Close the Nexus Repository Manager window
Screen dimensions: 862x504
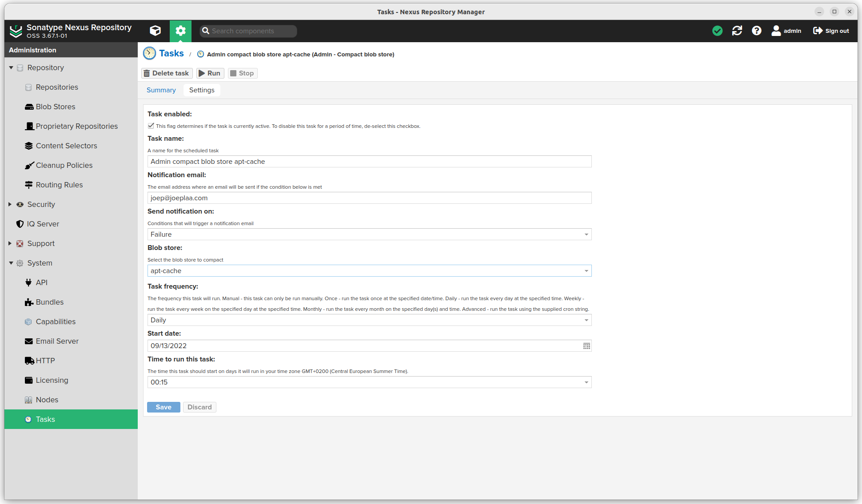pos(849,12)
